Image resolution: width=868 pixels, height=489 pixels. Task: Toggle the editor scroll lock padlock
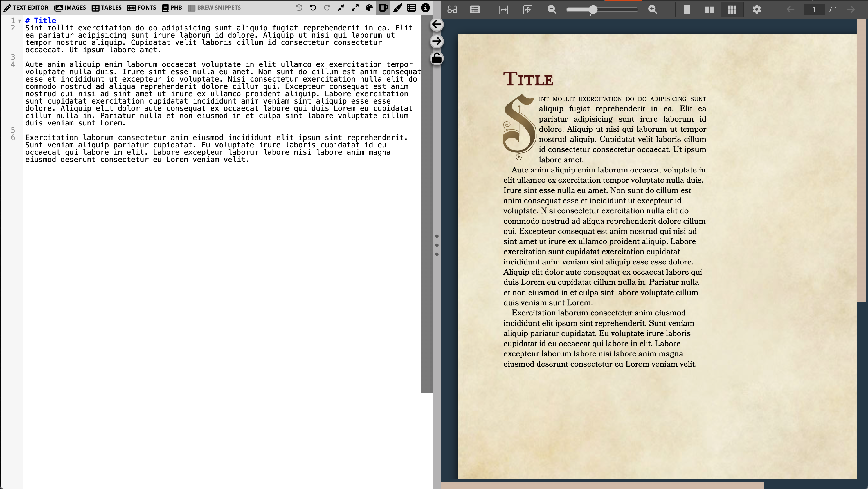point(437,59)
